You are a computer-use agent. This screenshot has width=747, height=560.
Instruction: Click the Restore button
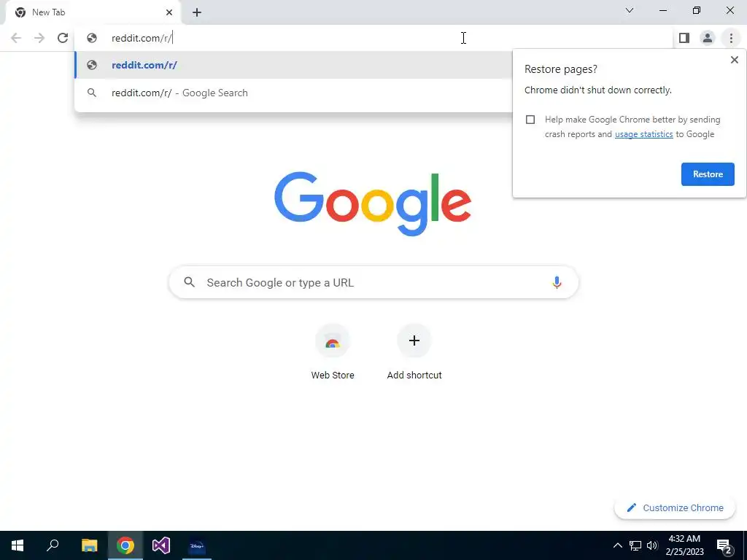pyautogui.click(x=708, y=174)
